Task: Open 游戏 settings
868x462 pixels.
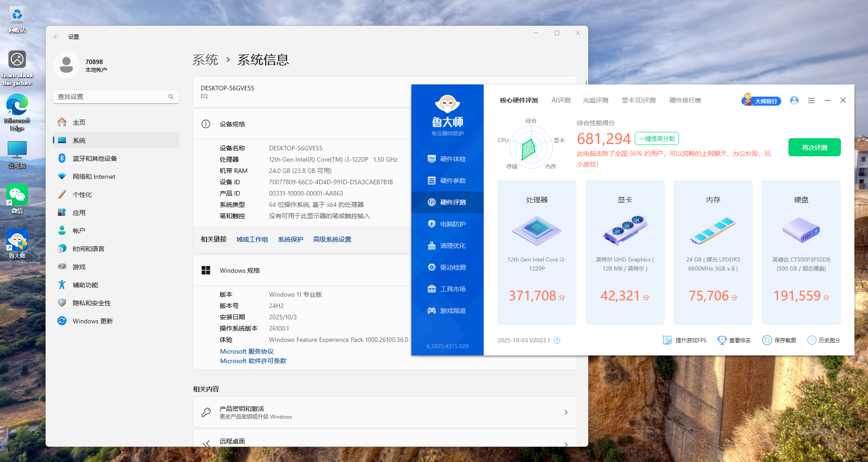Action: [116, 267]
